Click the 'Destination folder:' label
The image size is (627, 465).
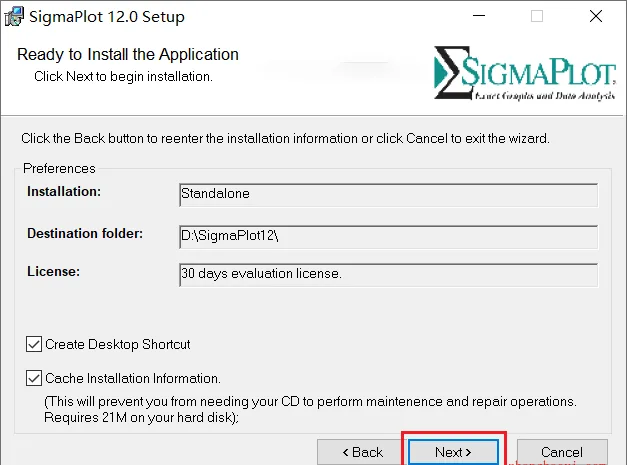(85, 233)
